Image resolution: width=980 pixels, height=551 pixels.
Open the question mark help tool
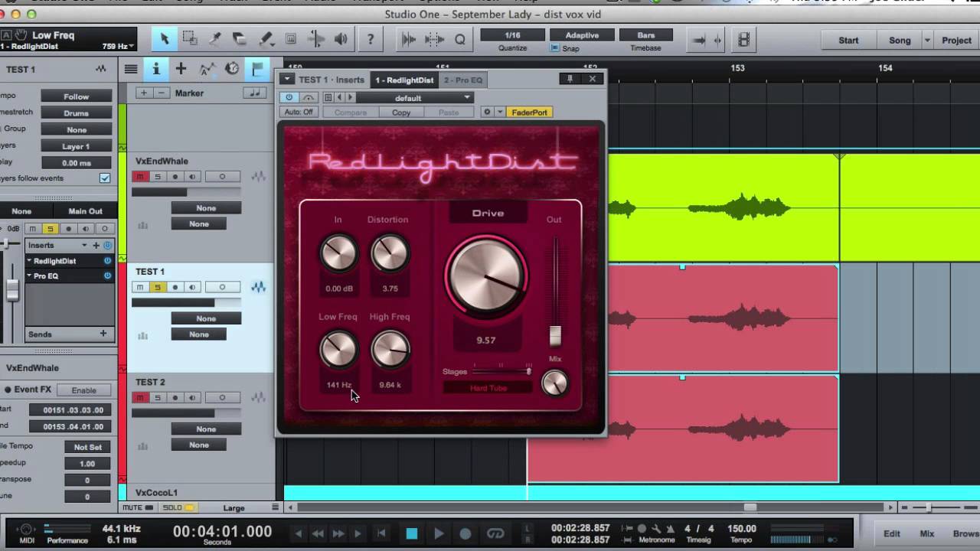[371, 39]
